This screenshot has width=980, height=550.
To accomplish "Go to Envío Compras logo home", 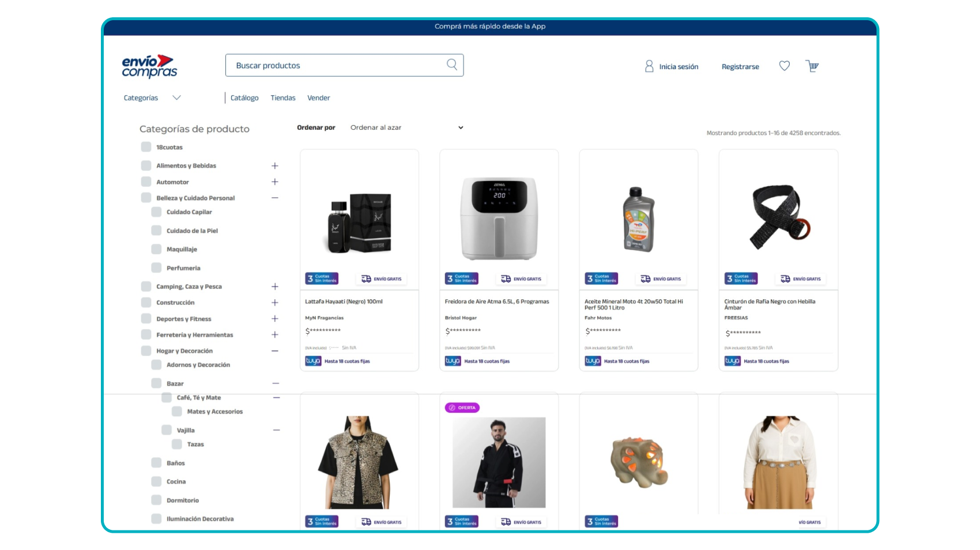I will click(x=149, y=66).
